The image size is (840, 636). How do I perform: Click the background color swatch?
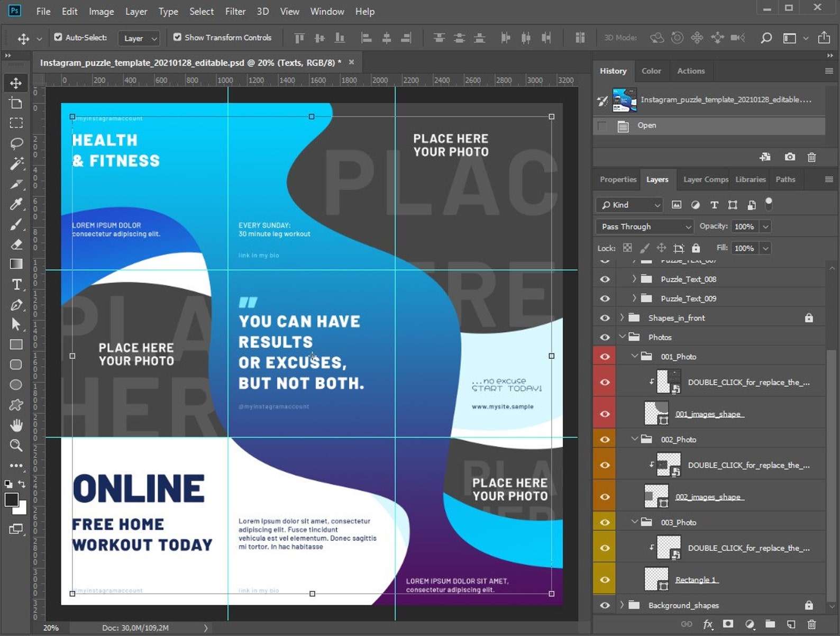pyautogui.click(x=21, y=510)
